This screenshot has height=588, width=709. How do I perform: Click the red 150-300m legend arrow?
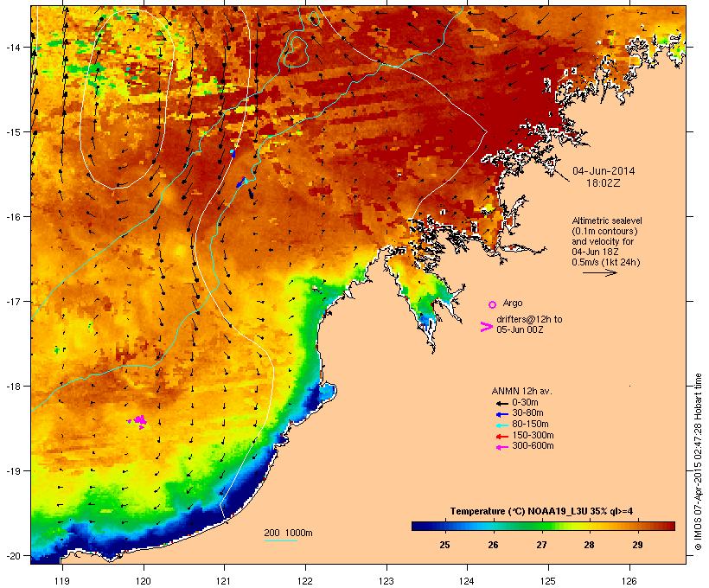tap(501, 437)
